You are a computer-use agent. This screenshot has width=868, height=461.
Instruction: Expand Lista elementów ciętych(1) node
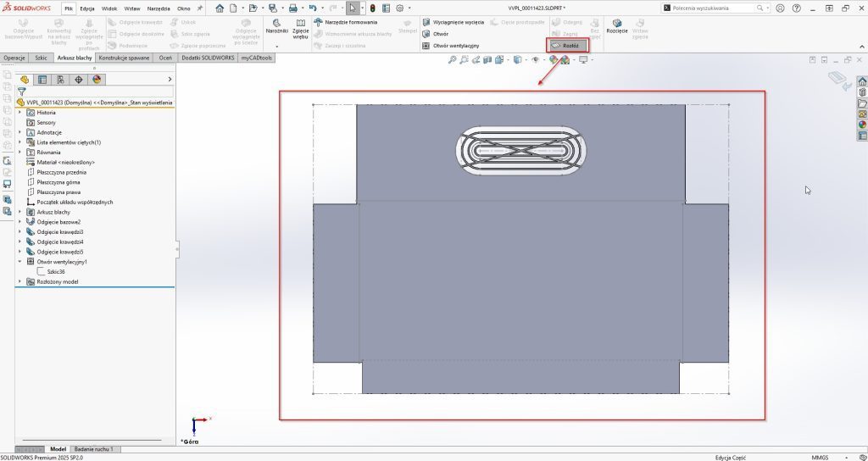[20, 142]
